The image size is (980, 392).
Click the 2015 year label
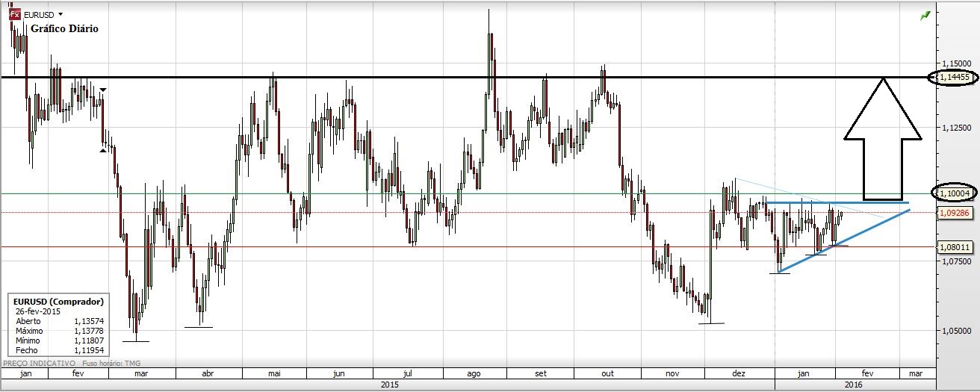pyautogui.click(x=389, y=385)
